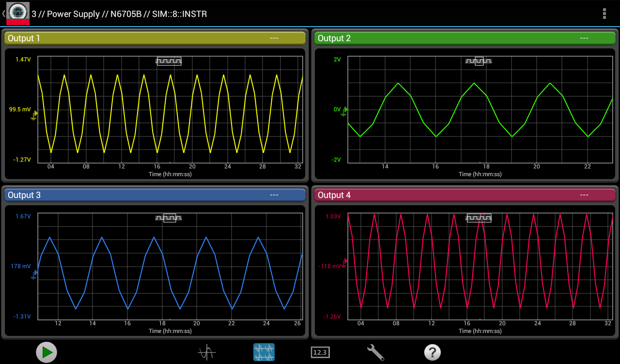
Task: Click the trigger pattern icon on Output 1 chart
Action: (x=168, y=61)
